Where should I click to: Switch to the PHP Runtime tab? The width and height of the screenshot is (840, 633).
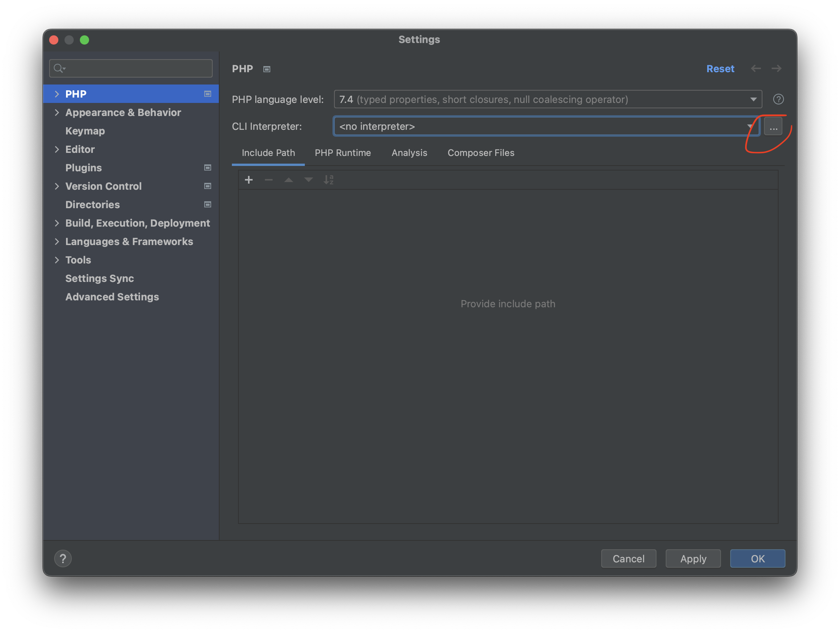pyautogui.click(x=342, y=153)
